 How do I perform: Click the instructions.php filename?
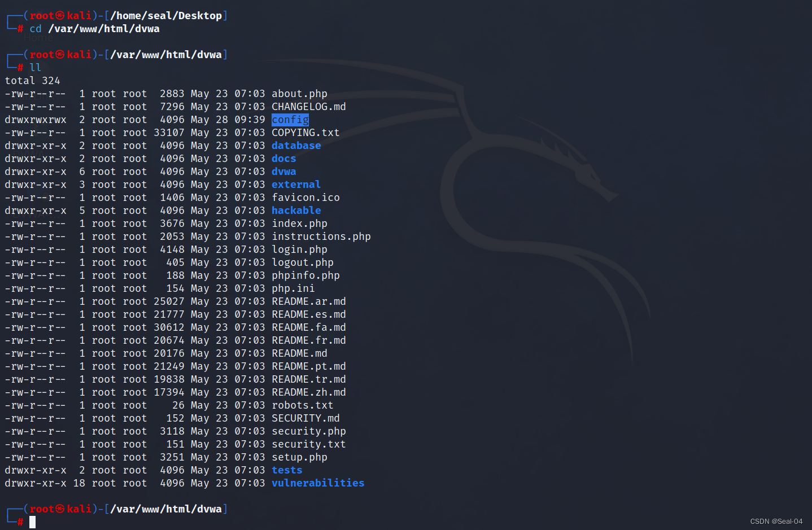321,236
